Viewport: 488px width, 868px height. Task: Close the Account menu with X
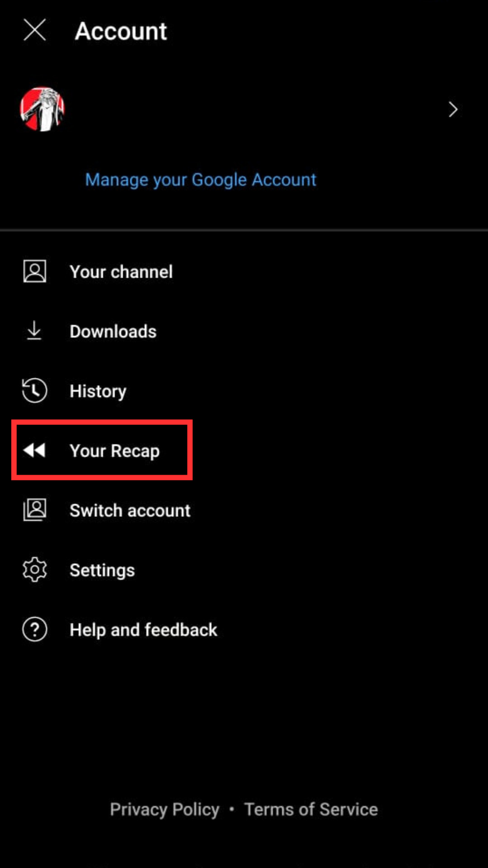coord(35,30)
